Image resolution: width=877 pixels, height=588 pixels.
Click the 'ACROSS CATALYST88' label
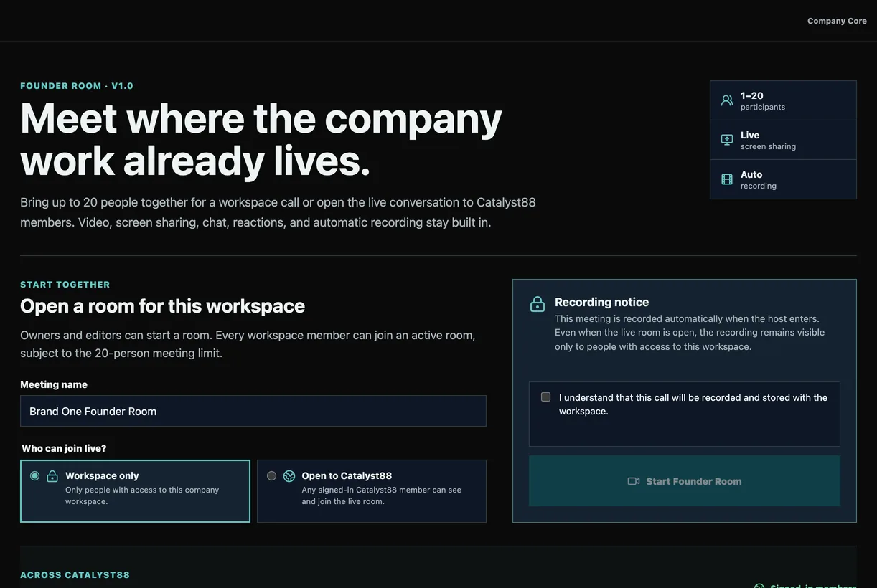pyautogui.click(x=75, y=575)
